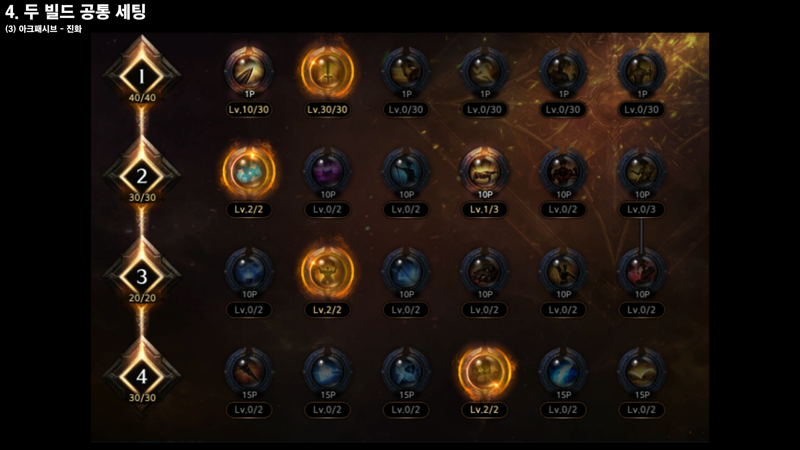This screenshot has width=800, height=450.
Task: Click the blue swirl node in tier 4
Action: pyautogui.click(x=563, y=372)
